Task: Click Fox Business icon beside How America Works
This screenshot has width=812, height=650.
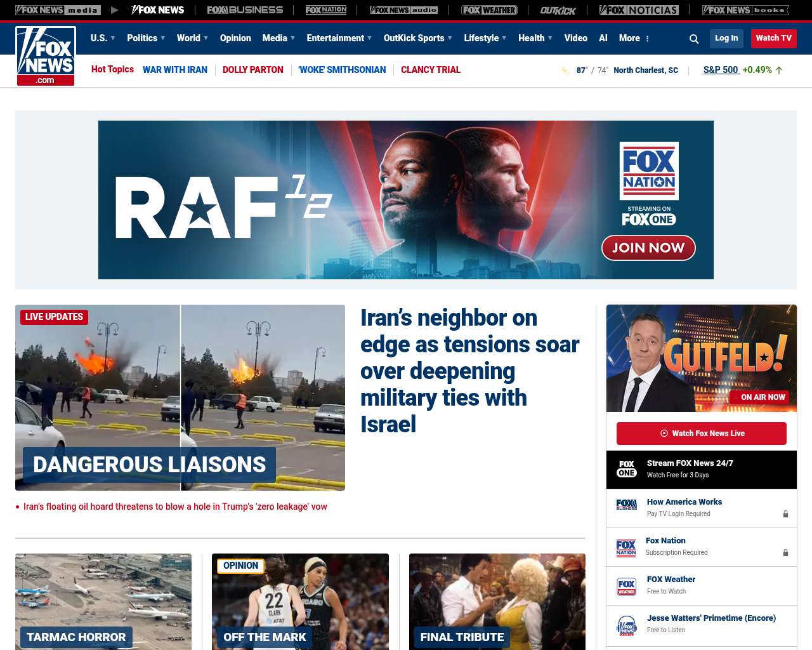Action: click(627, 505)
